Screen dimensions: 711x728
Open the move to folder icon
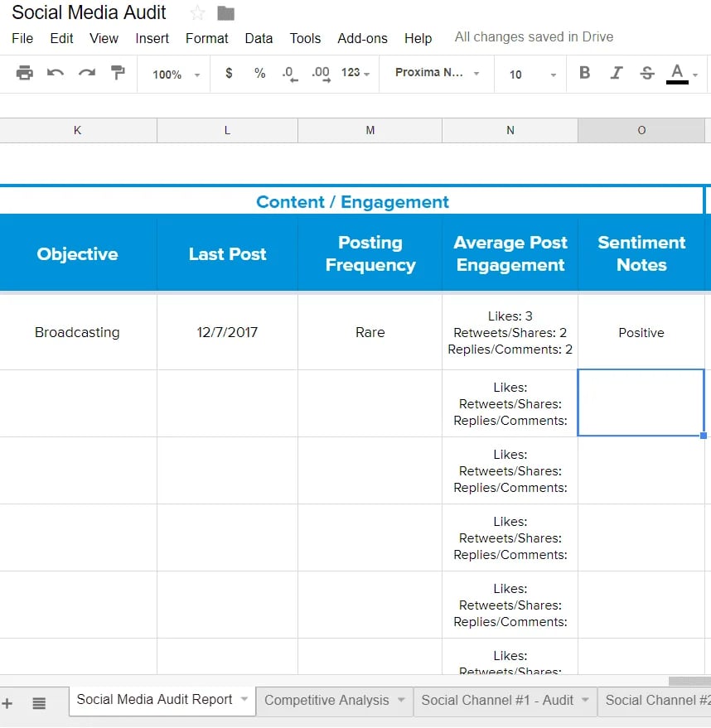[x=225, y=13]
